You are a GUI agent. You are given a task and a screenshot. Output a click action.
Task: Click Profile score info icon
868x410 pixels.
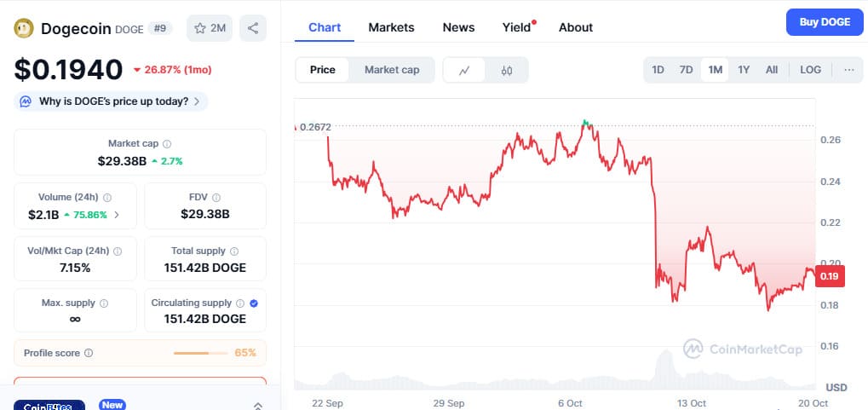click(x=89, y=353)
